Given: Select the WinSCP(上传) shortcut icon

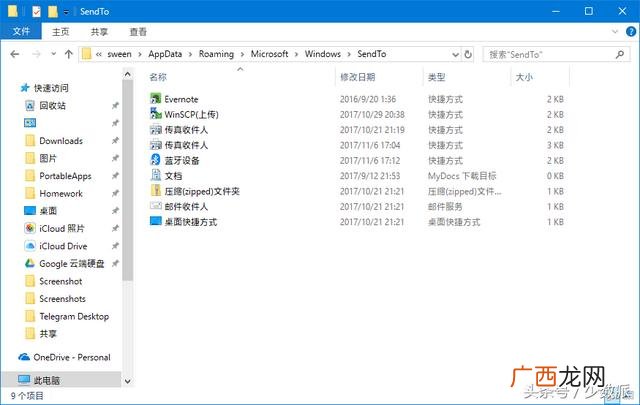Looking at the screenshot, I should coord(156,113).
